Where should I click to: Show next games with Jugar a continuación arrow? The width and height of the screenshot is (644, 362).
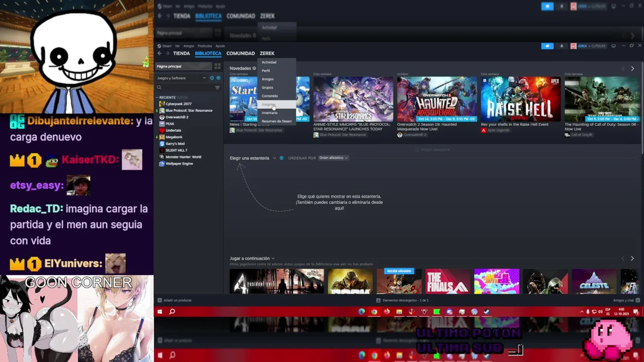point(632,258)
